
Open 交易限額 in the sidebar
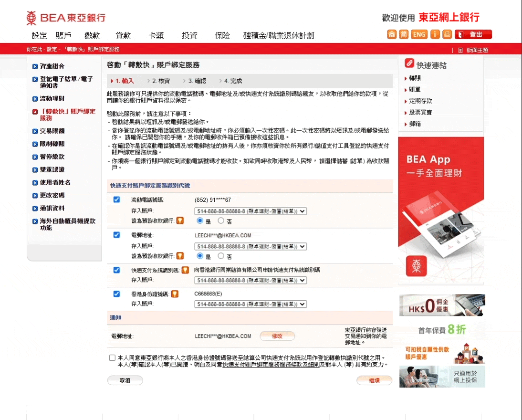[52, 131]
